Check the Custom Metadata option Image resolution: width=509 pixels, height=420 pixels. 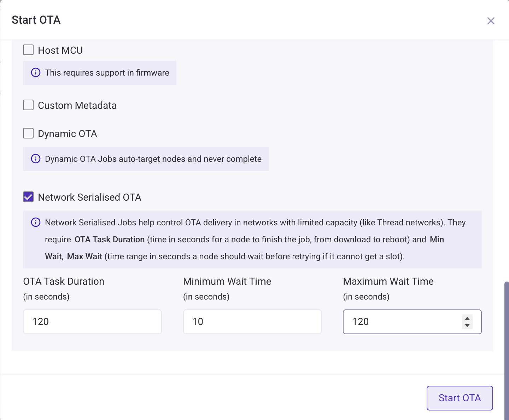point(28,105)
